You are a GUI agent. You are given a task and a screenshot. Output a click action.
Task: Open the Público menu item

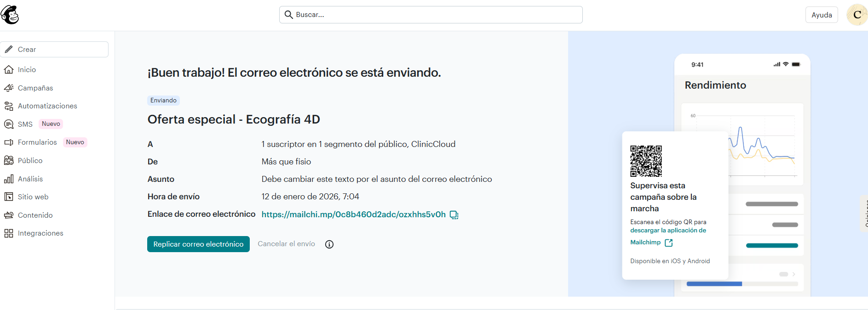(x=30, y=161)
